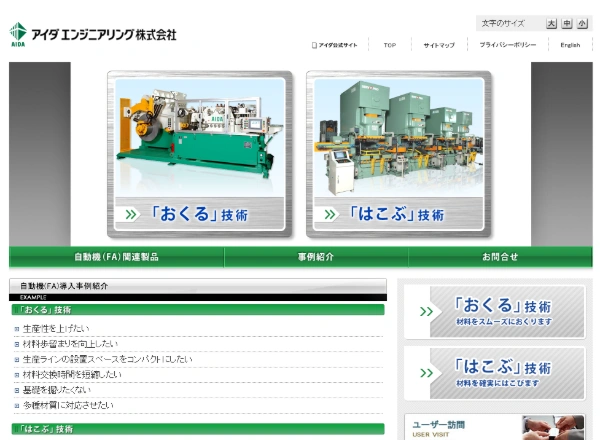The width and height of the screenshot is (600, 440).
Task: Click the AIDA logo in the header
Action: coord(18,34)
